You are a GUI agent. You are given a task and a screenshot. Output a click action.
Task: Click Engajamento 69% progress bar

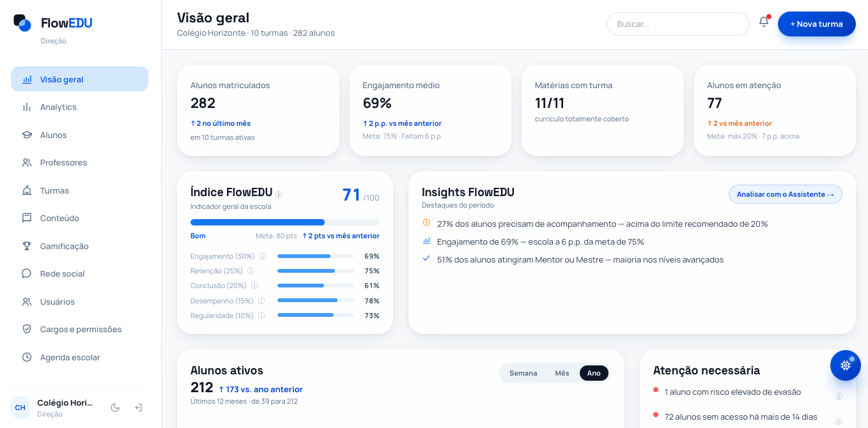(x=316, y=256)
